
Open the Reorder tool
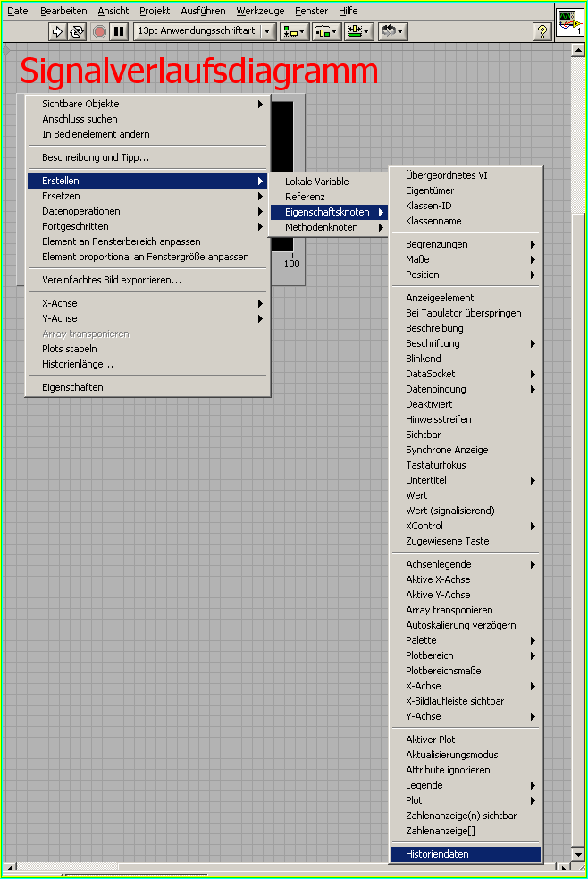pos(392,31)
